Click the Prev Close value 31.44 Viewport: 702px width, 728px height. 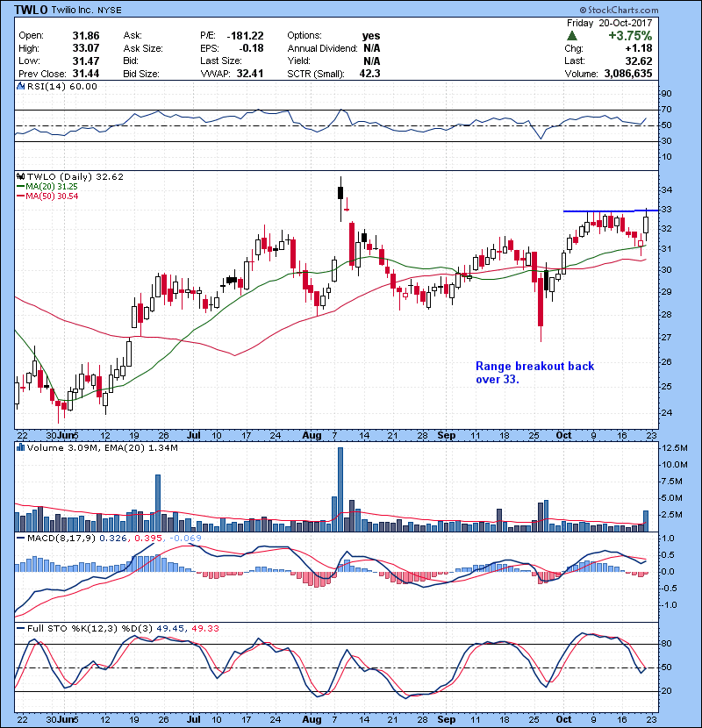(x=86, y=74)
